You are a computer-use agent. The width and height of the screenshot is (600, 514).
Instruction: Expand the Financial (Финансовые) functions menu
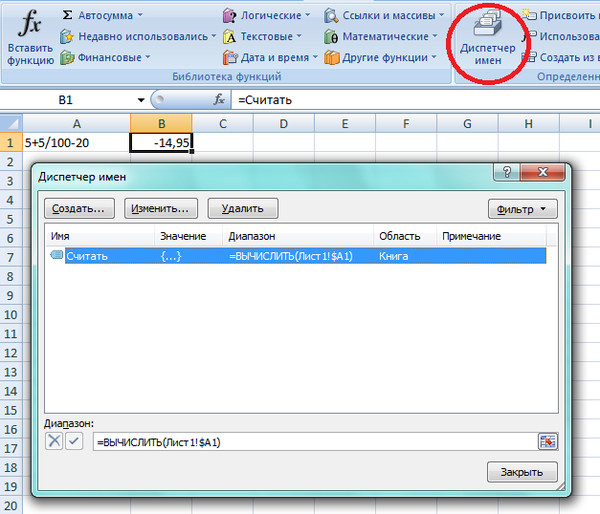point(107,57)
